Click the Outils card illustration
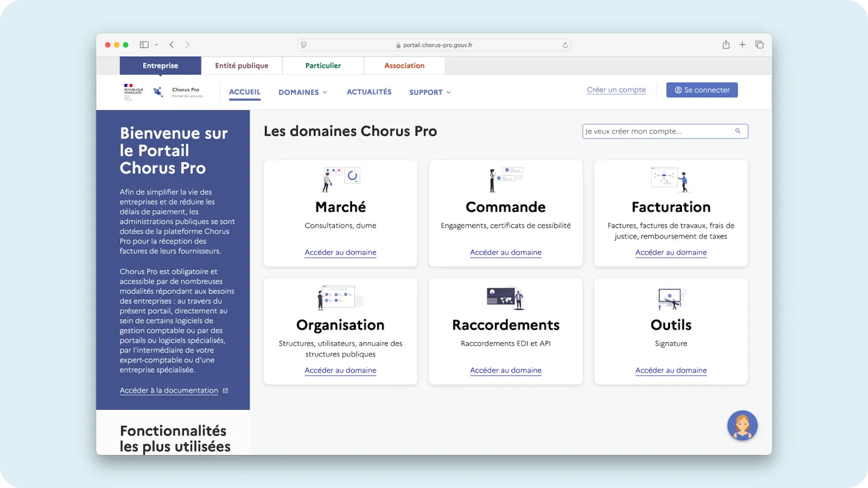Viewport: 868px width, 488px height. [x=671, y=298]
